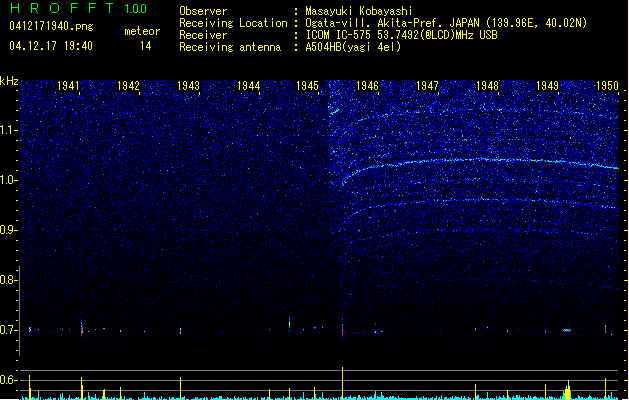
Task: Click the 1943 time marker
Action: pyautogui.click(x=188, y=86)
